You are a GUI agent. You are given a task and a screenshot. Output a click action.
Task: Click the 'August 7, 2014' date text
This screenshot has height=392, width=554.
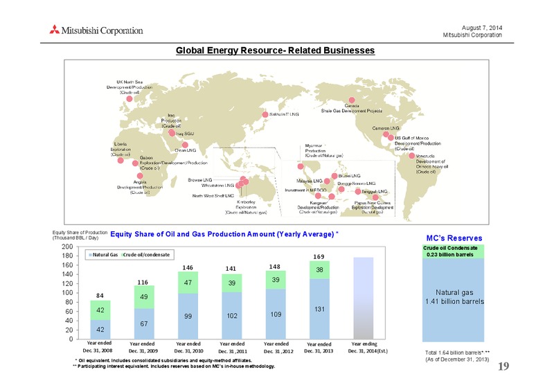[x=482, y=28]
